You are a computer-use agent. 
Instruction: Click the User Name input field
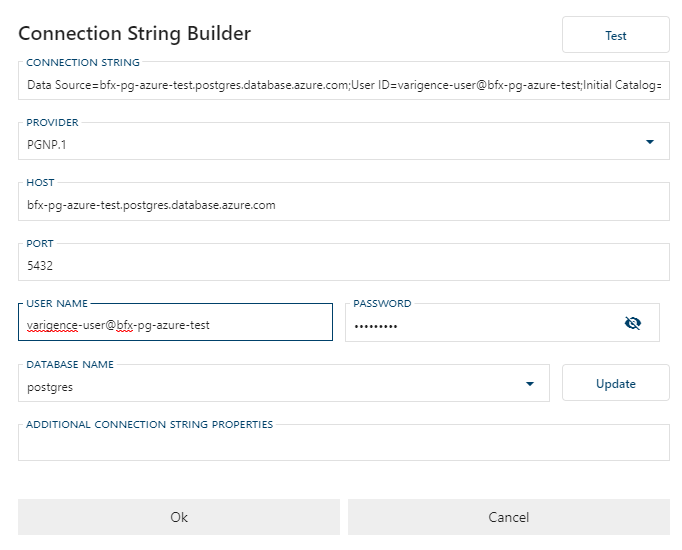pos(175,322)
